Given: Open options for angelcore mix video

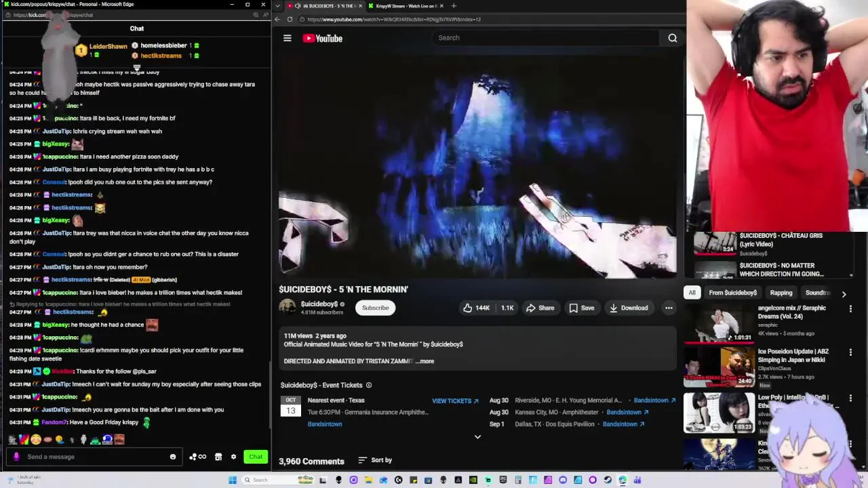Looking at the screenshot, I should tap(850, 309).
